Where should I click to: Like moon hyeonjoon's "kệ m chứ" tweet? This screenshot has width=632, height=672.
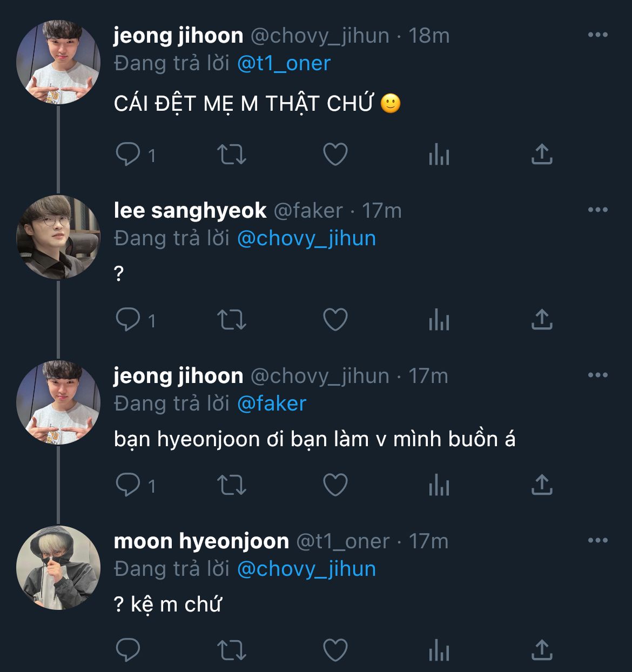tap(335, 650)
